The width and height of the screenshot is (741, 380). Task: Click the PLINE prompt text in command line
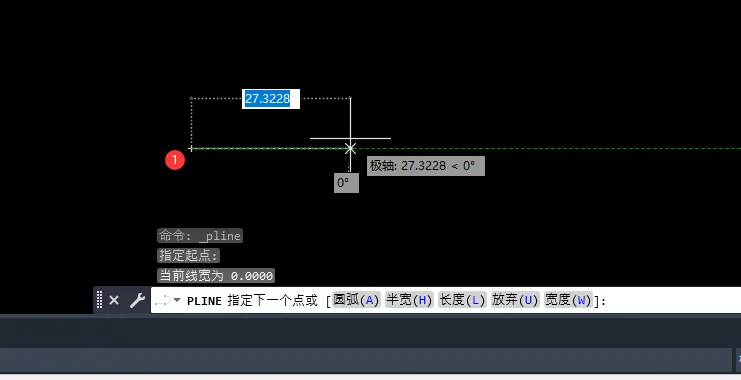pyautogui.click(x=204, y=301)
